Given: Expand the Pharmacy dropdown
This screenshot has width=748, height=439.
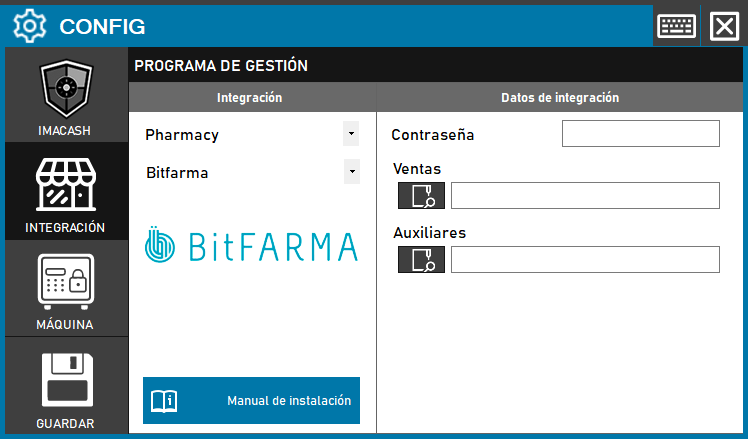Looking at the screenshot, I should [x=351, y=133].
